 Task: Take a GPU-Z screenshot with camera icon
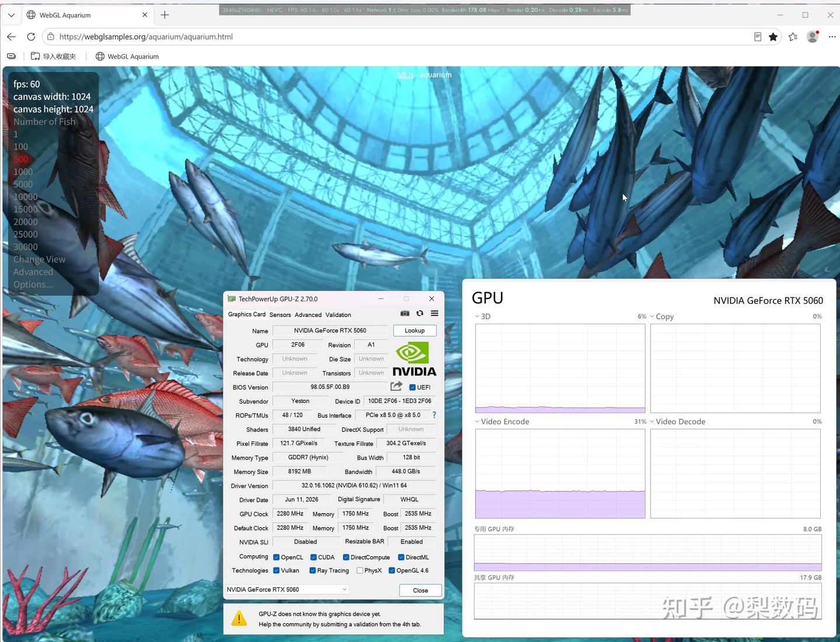[405, 314]
